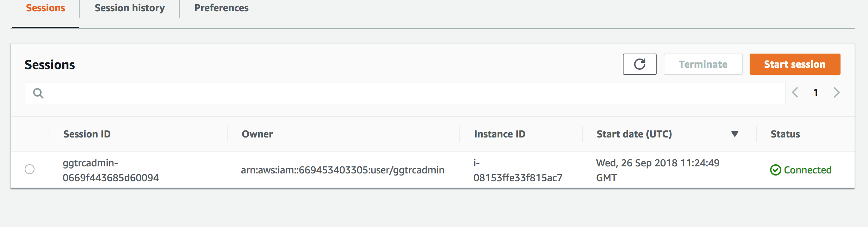The width and height of the screenshot is (868, 227).
Task: Click the green Connected checkmark icon
Action: coord(775,170)
